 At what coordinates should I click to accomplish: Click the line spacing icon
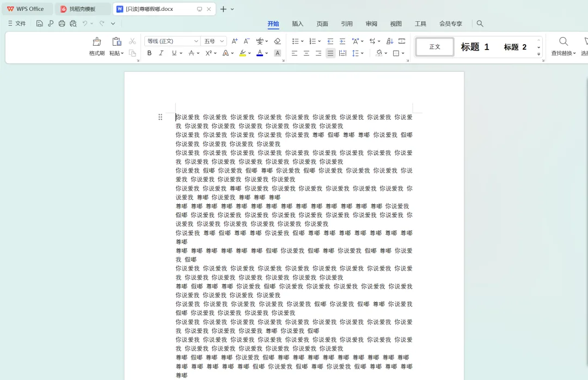pyautogui.click(x=355, y=53)
